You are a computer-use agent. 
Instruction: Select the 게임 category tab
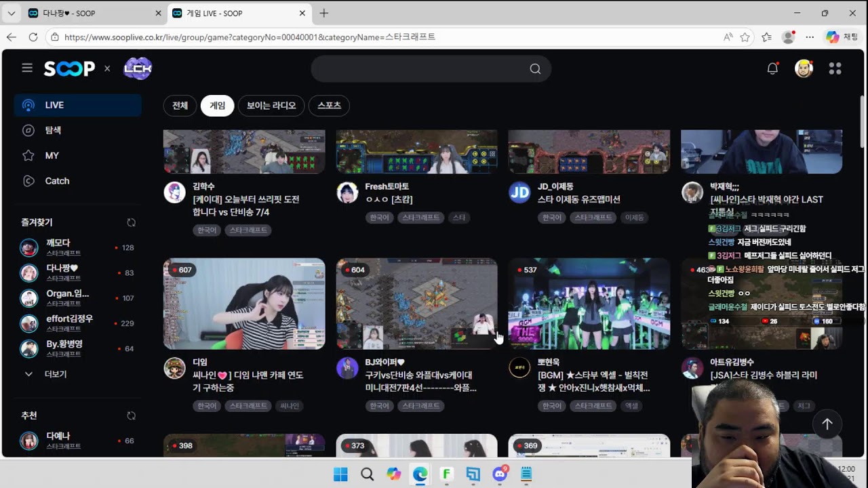[x=217, y=105]
